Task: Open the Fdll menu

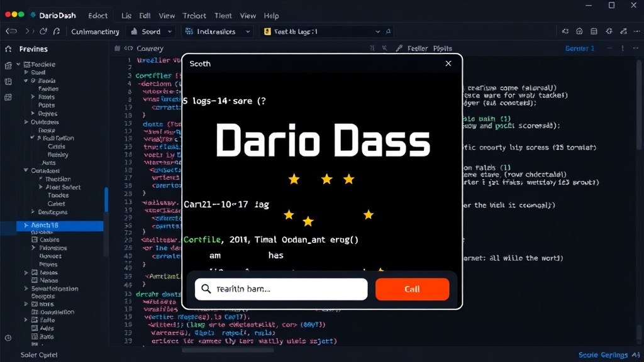Action: (145, 16)
